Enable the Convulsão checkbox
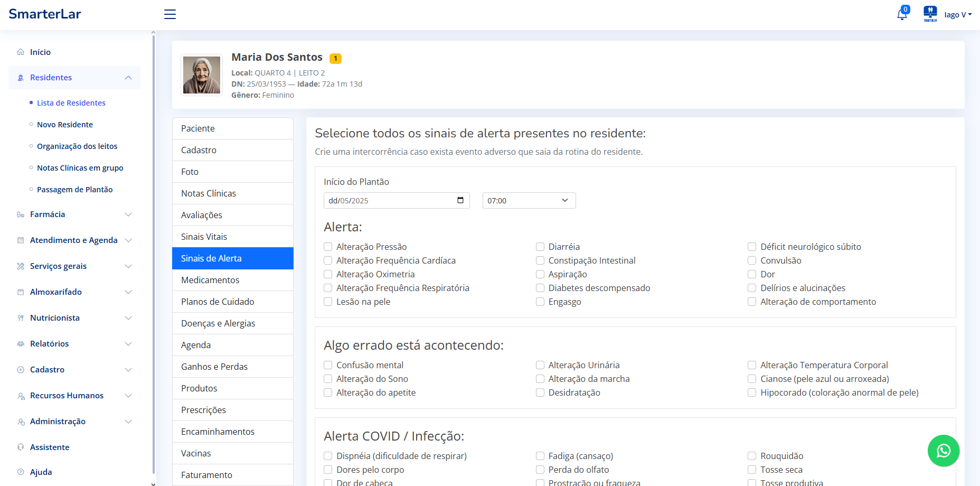980x486 pixels. (x=752, y=260)
